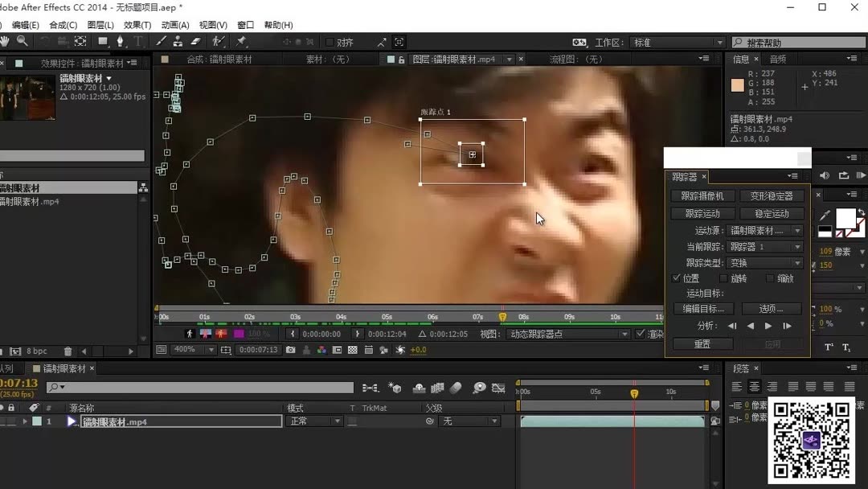Enable the 缩放 tracking checkbox
Viewport: 868px width, 489px height.
point(770,277)
